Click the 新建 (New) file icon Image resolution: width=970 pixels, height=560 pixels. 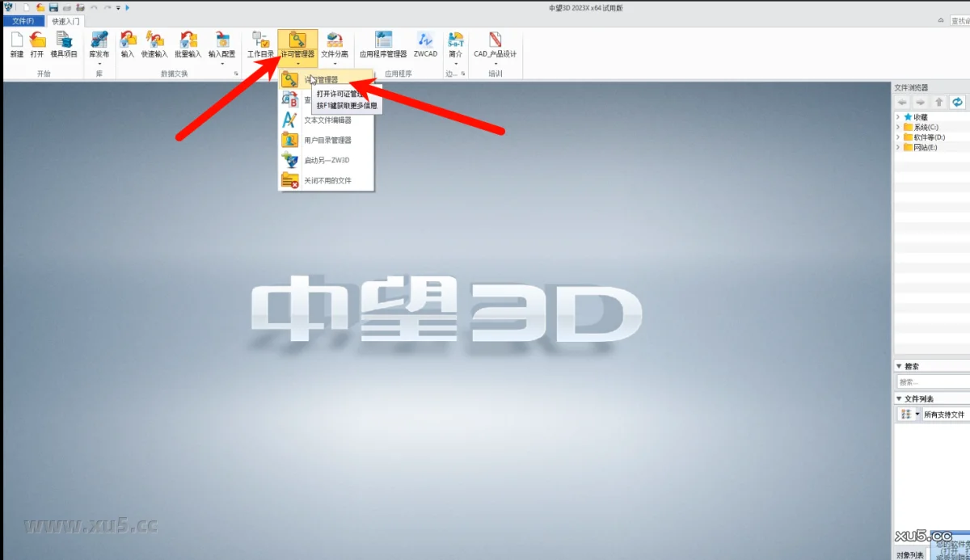point(17,42)
